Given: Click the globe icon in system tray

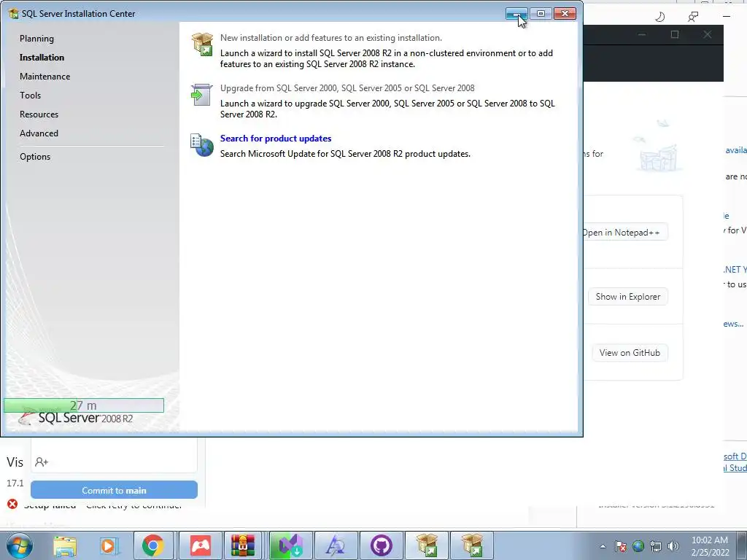Looking at the screenshot, I should [x=638, y=546].
